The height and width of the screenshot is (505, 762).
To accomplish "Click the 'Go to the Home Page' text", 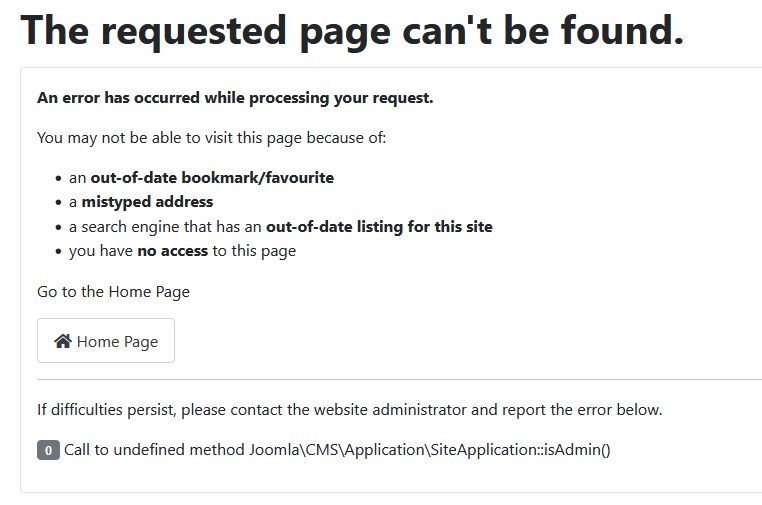I will (113, 292).
